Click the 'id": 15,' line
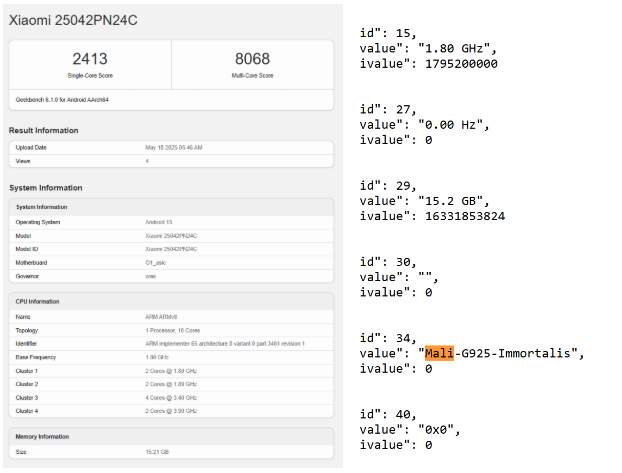The width and height of the screenshot is (622, 473). coord(388,33)
